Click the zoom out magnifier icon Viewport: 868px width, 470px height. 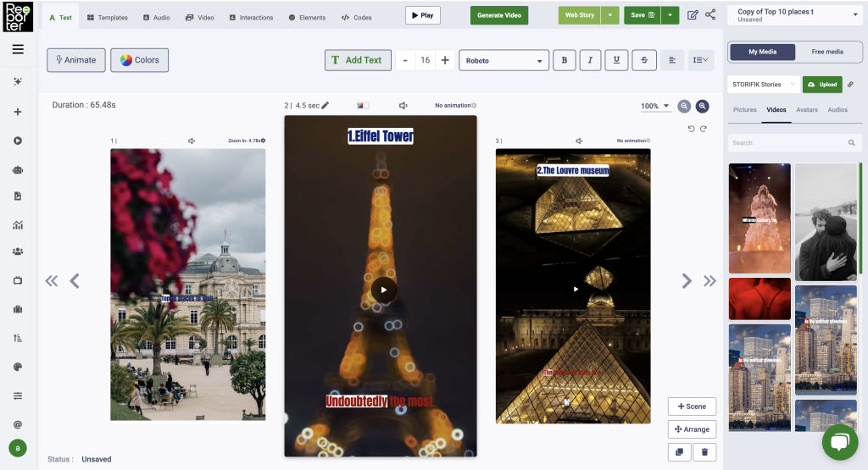pyautogui.click(x=684, y=106)
